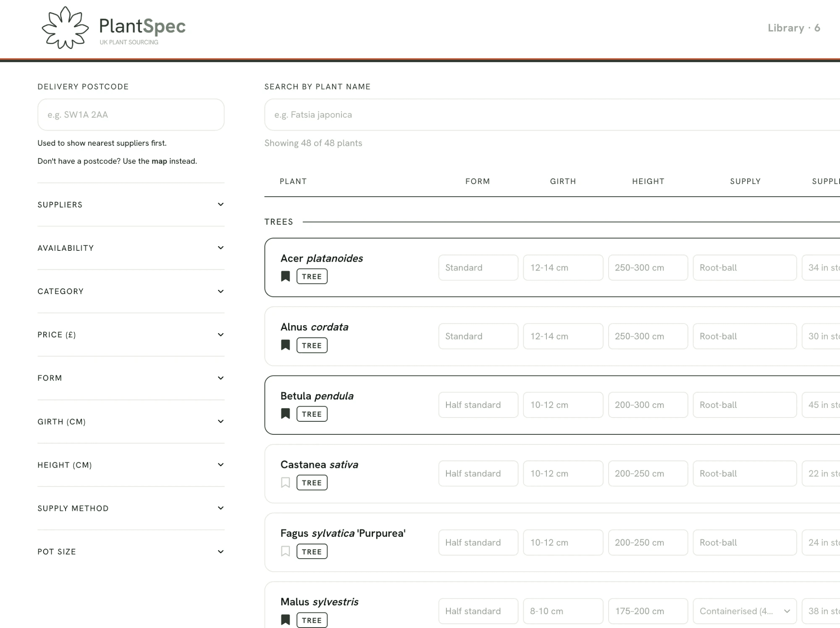This screenshot has height=628, width=840.
Task: Expand the Price (£) filter
Action: 131,335
